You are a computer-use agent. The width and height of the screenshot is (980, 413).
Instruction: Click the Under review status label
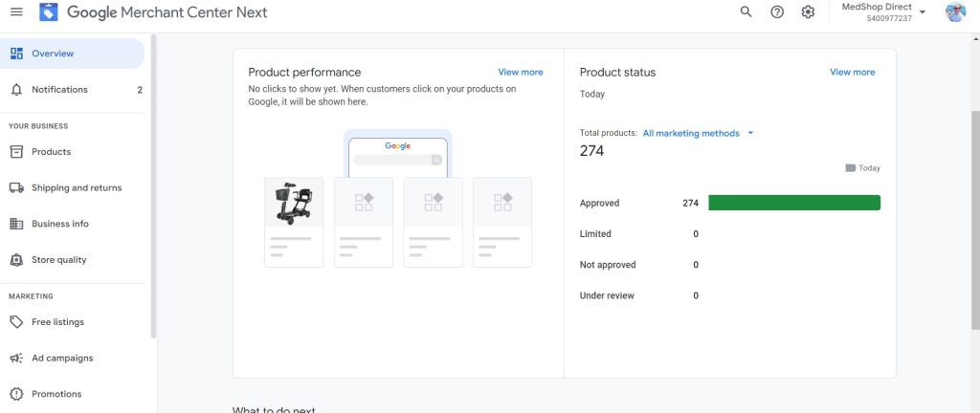[607, 295]
